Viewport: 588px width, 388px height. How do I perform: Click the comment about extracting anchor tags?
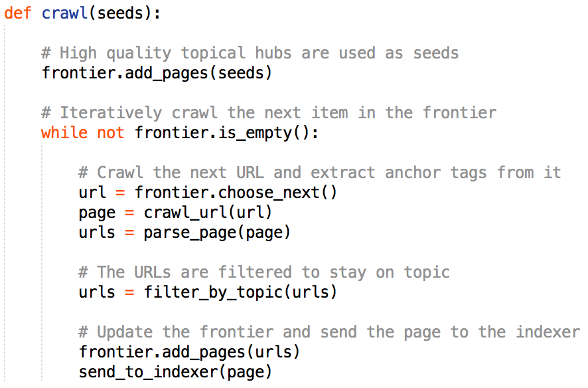coord(319,173)
